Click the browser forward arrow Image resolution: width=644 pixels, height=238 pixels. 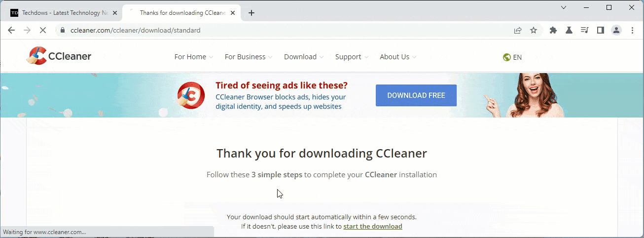coord(27,30)
